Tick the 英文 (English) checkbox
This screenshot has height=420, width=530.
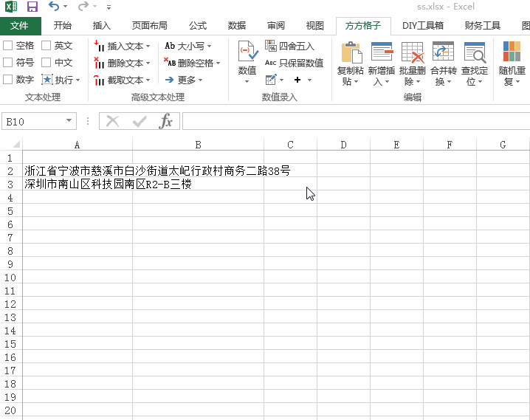(47, 46)
